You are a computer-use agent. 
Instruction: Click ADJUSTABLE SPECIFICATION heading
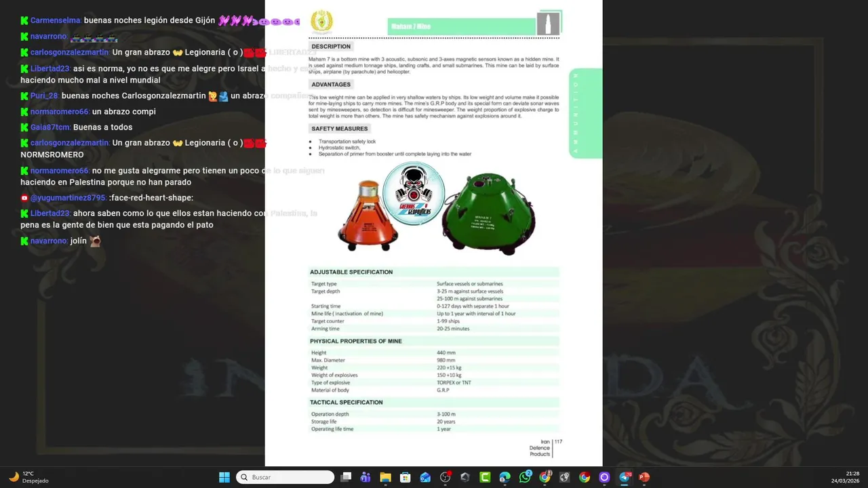[352, 272]
